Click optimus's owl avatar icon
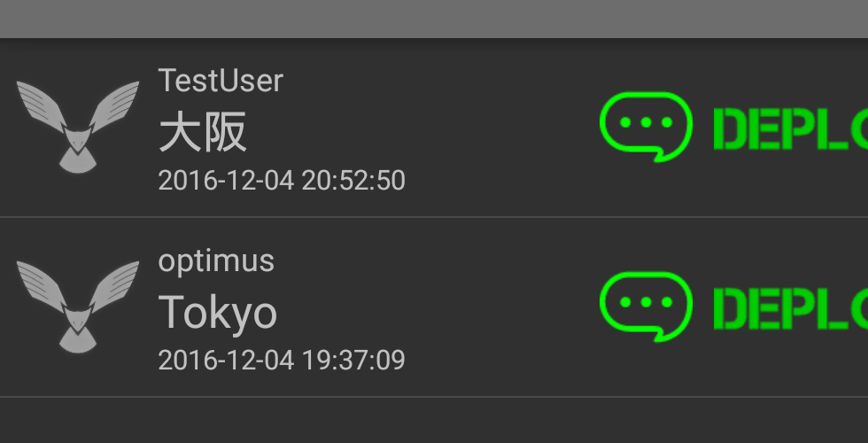Screen dimensions: 868x443 pos(78,306)
